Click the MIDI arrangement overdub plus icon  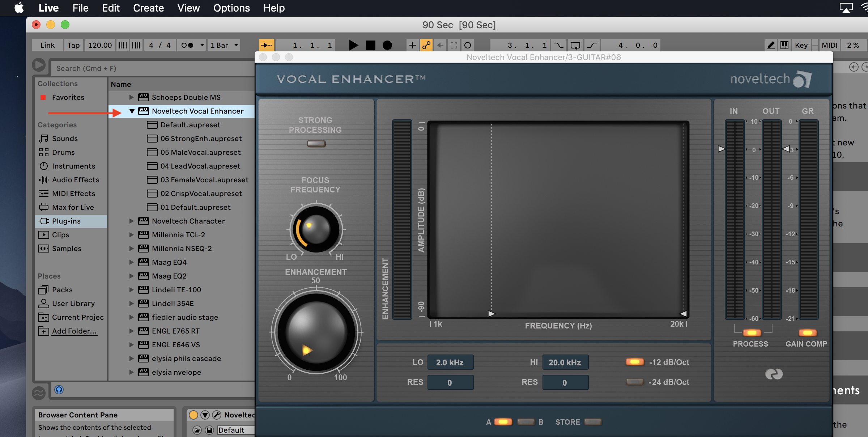tap(412, 45)
